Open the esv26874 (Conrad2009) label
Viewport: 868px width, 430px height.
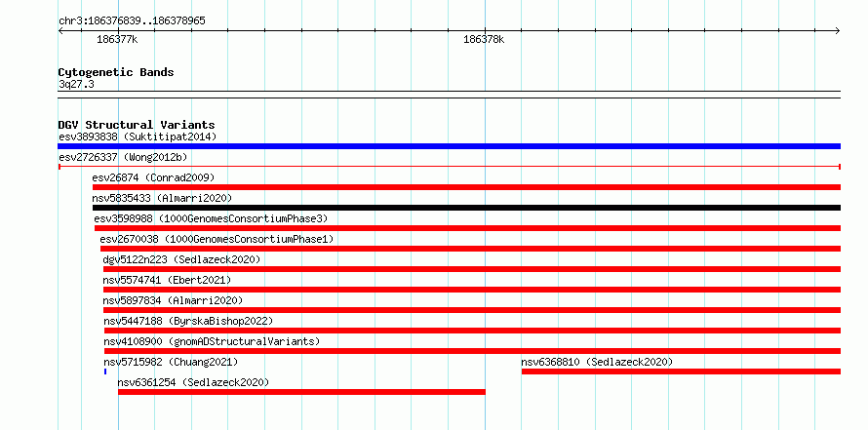(153, 177)
